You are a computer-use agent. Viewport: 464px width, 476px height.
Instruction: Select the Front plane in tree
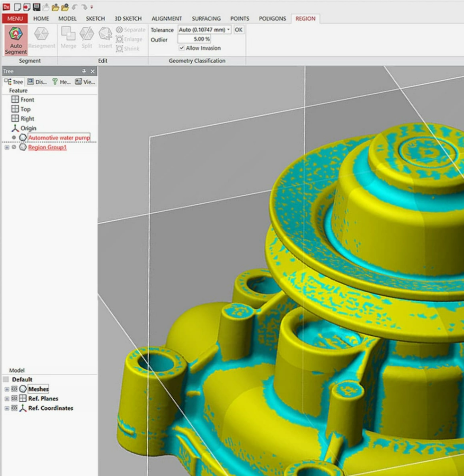(x=27, y=100)
